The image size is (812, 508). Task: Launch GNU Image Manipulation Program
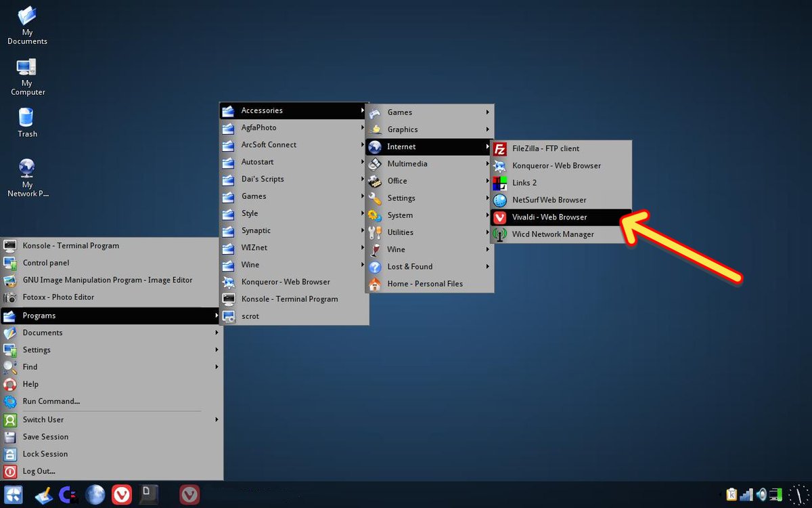click(112, 280)
